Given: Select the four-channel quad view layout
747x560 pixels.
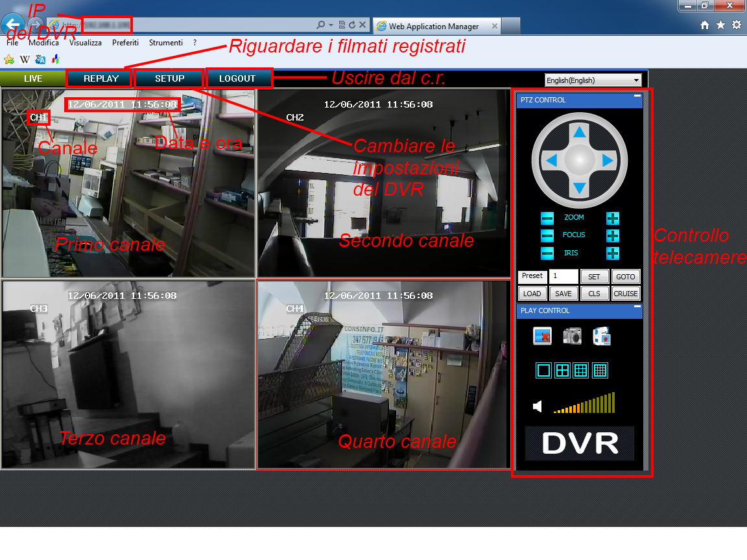Looking at the screenshot, I should coord(562,370).
